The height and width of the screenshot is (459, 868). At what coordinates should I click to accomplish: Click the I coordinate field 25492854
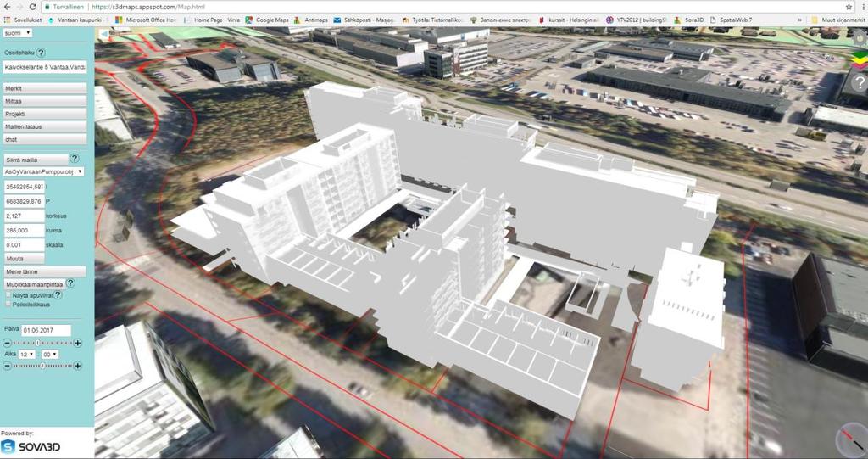[25, 187]
